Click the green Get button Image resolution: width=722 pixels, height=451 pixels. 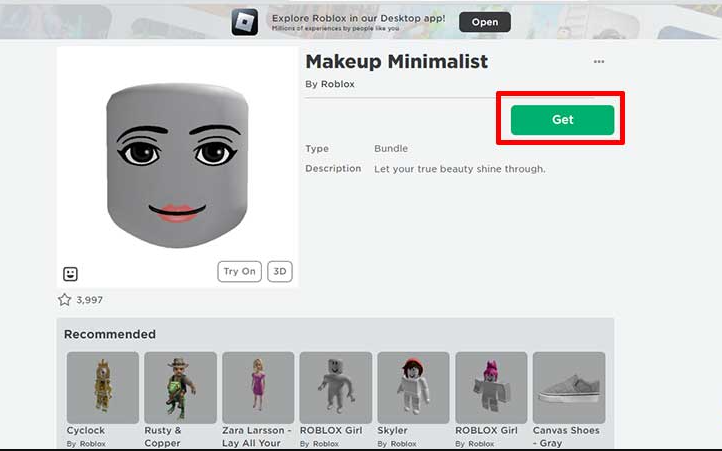[x=562, y=120]
